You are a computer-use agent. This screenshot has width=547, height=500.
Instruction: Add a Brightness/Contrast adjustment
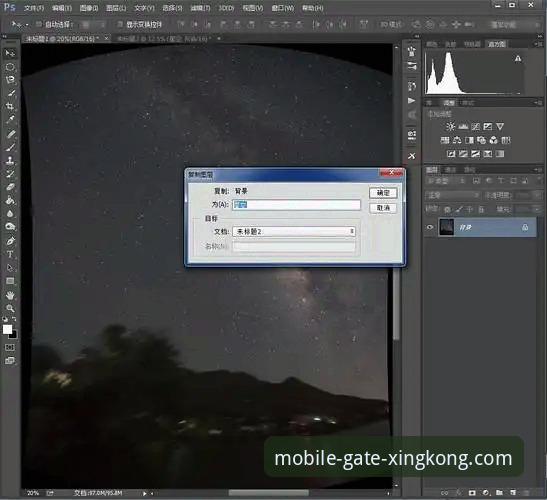pyautogui.click(x=451, y=126)
